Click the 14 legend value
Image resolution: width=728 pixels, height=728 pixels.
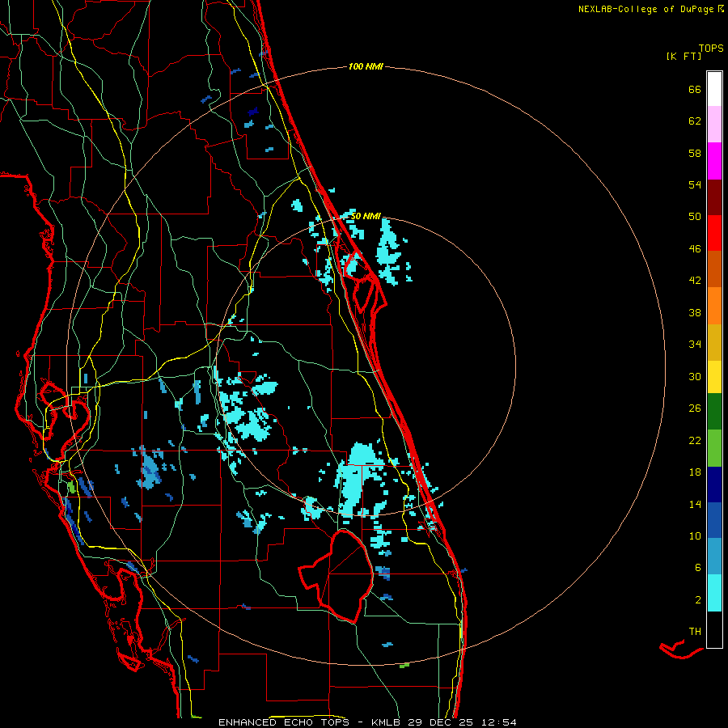coord(695,504)
